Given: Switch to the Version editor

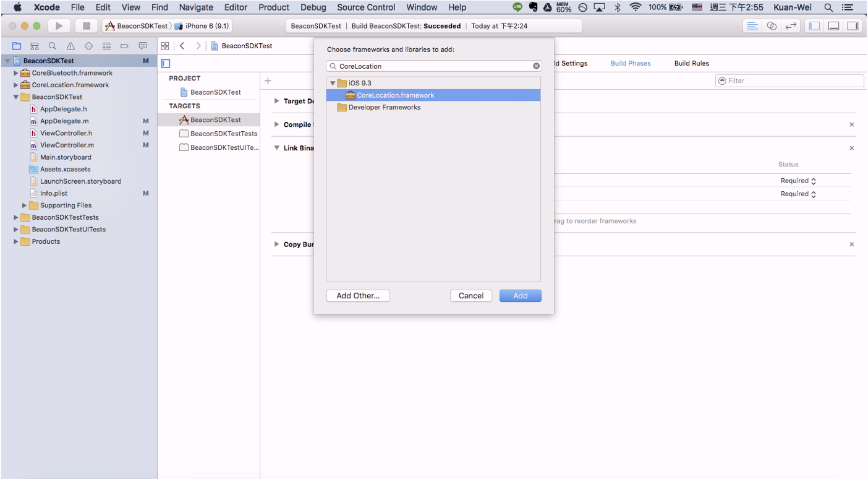Looking at the screenshot, I should 791,26.
